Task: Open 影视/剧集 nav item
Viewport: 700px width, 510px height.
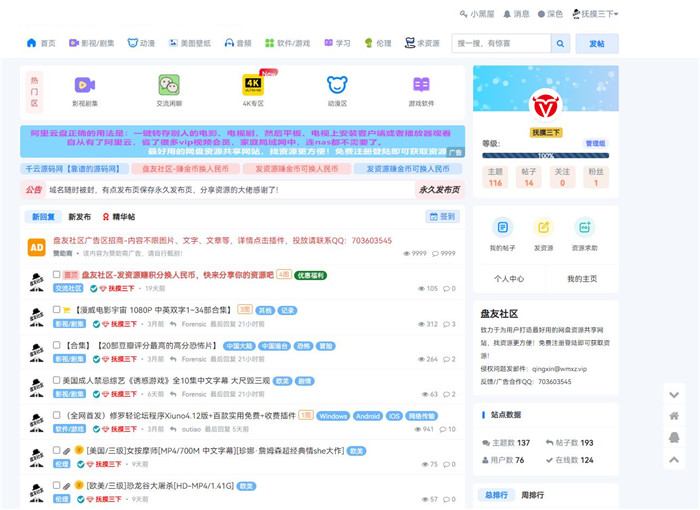Action: (92, 43)
